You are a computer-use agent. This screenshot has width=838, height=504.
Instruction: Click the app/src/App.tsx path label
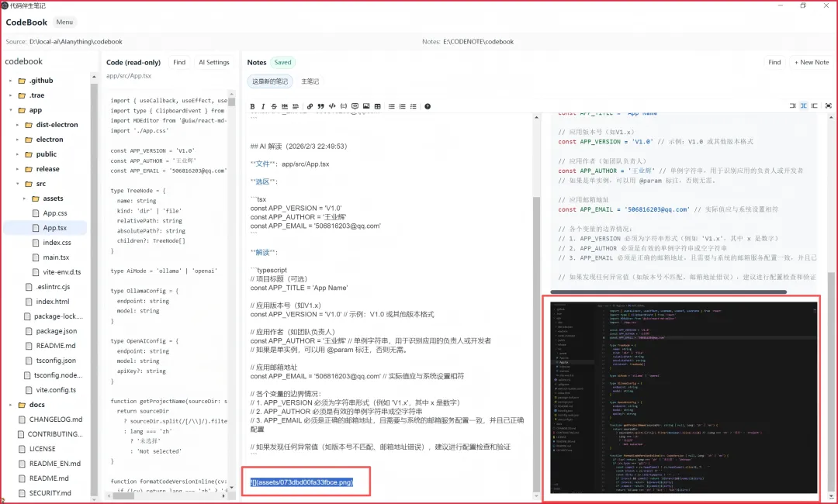129,76
